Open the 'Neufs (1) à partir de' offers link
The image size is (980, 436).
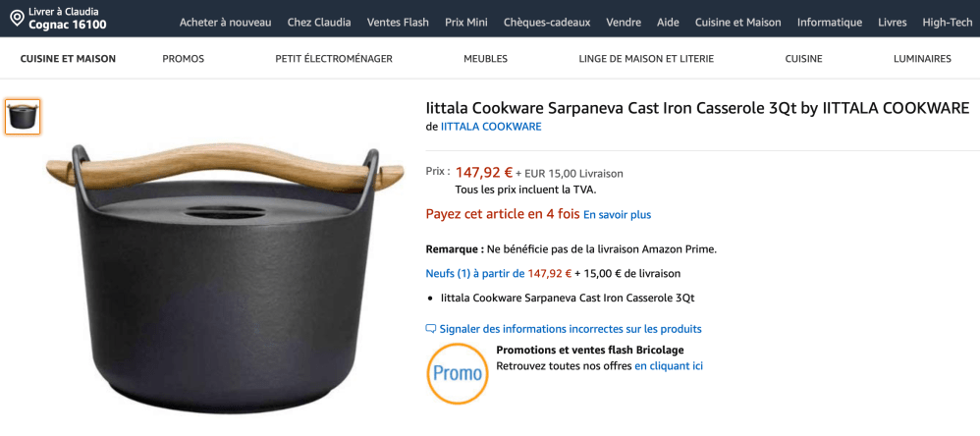(475, 274)
